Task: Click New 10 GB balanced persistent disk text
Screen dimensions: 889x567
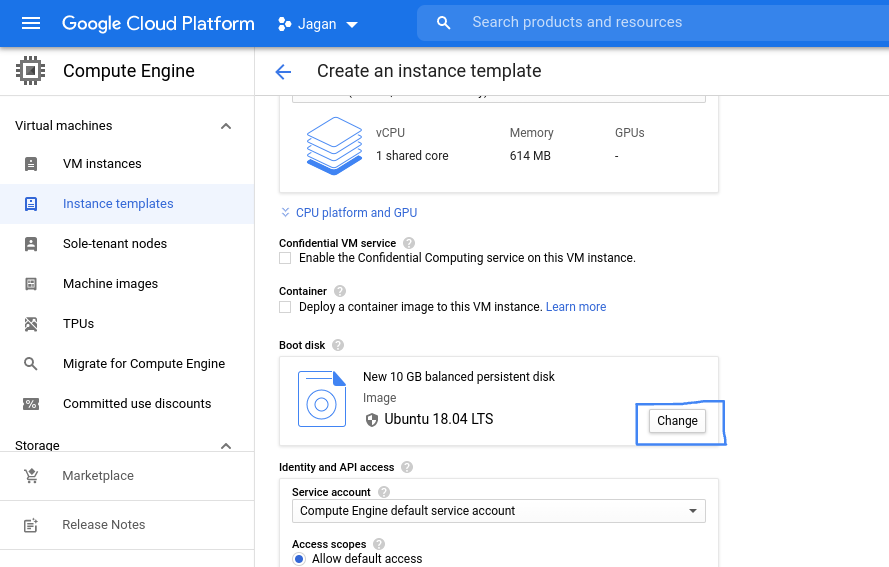Action: coord(459,376)
